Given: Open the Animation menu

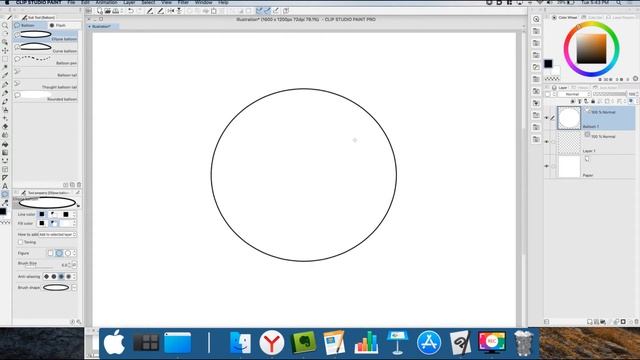Looking at the screenshot, I should click(106, 2).
